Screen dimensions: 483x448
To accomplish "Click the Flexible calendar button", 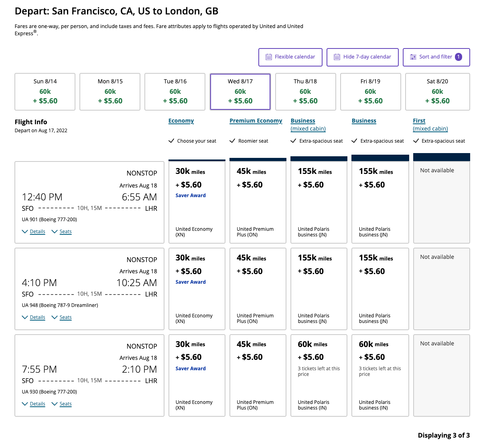I will pyautogui.click(x=290, y=57).
